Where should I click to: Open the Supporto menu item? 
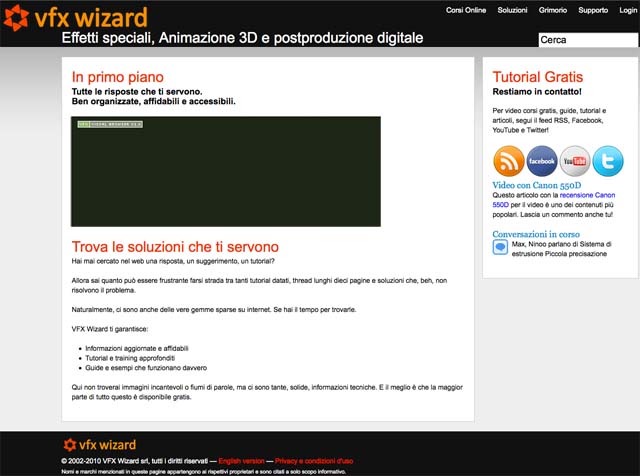[x=593, y=10]
